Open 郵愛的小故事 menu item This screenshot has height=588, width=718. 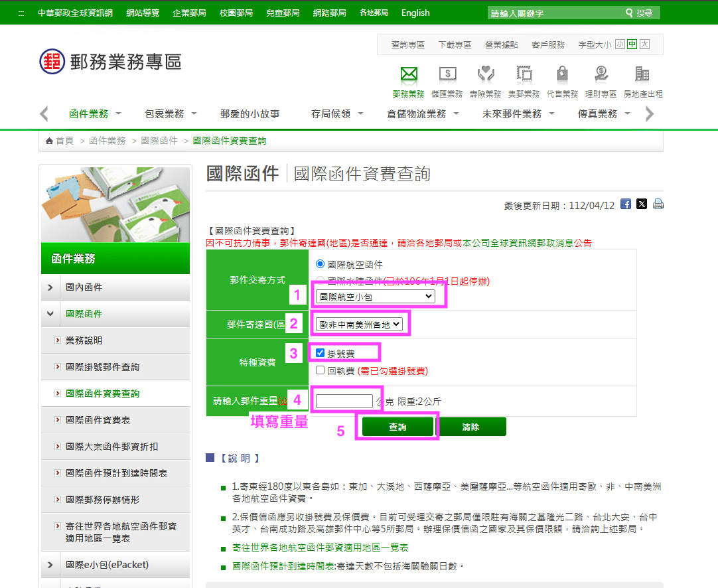coord(250,113)
